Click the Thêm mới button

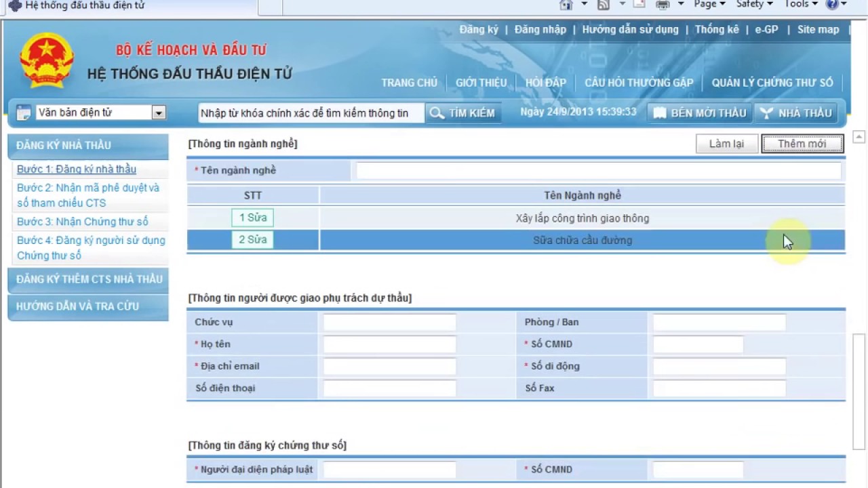tap(802, 144)
